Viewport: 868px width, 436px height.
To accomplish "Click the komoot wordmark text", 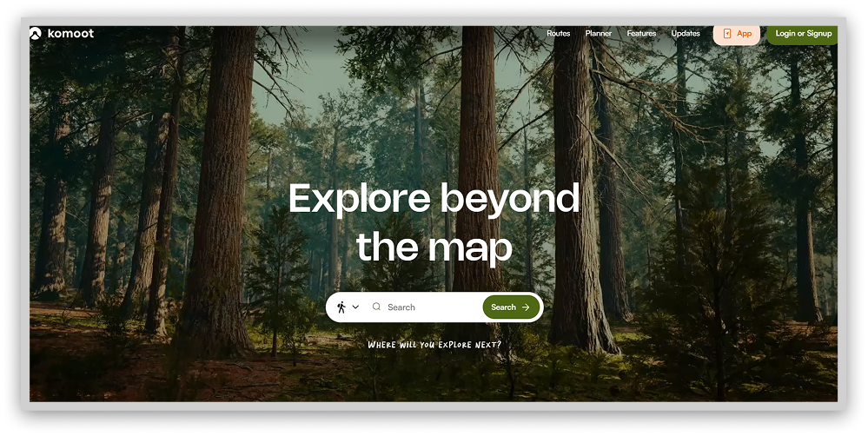I will pos(70,34).
